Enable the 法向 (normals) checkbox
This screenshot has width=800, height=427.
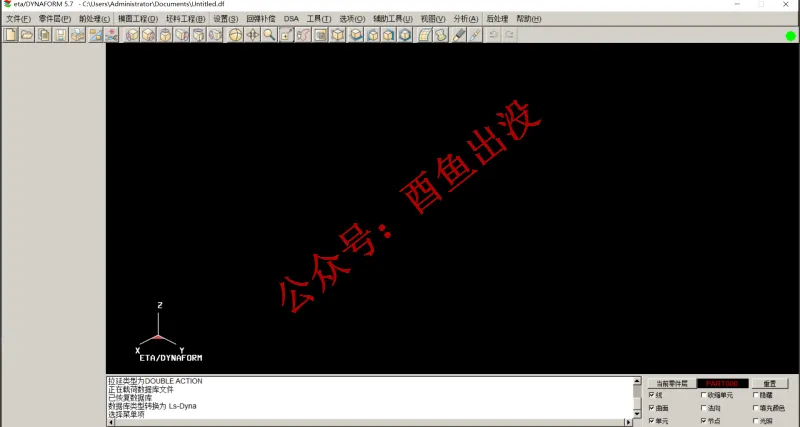click(x=704, y=408)
